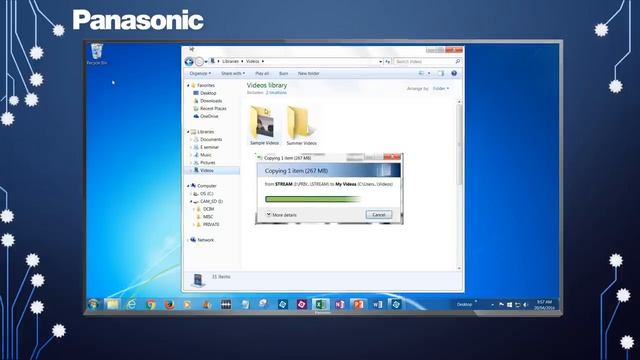The height and width of the screenshot is (360, 640).
Task: Refresh the folder via address bar refresh button
Action: 387,62
